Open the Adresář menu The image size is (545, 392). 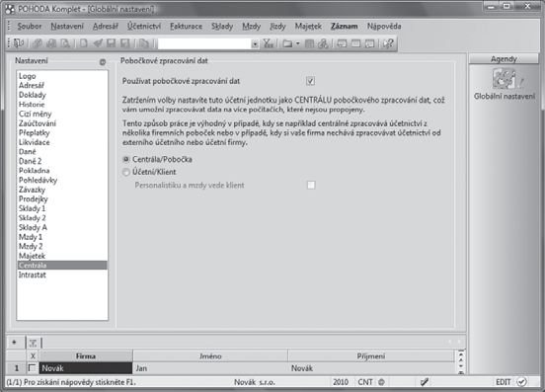click(x=106, y=26)
